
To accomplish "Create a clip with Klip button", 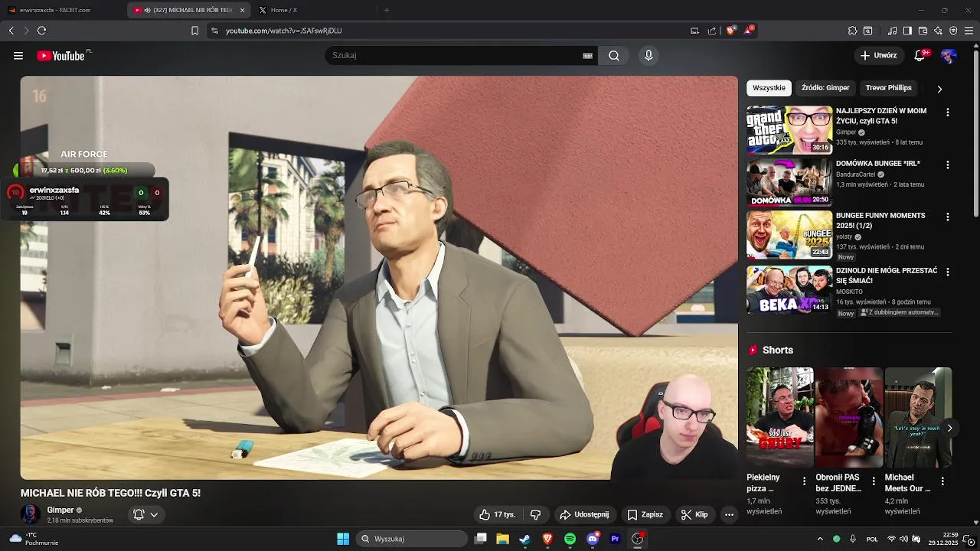I will tap(694, 514).
